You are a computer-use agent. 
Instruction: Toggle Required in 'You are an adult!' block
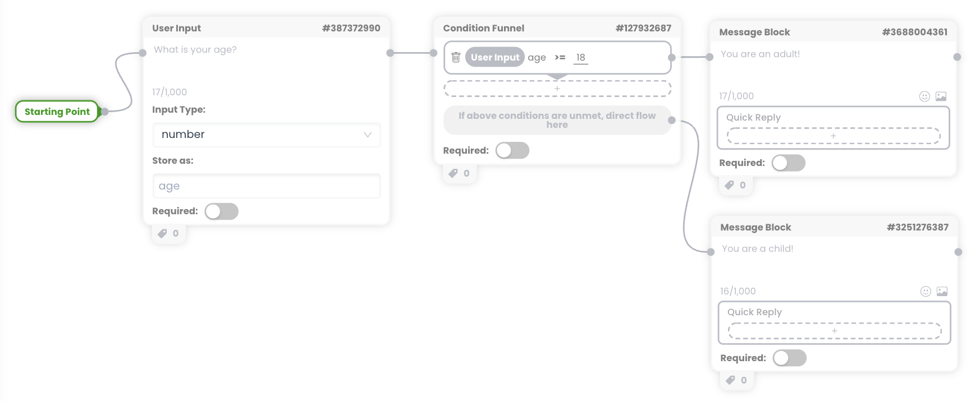pos(789,163)
